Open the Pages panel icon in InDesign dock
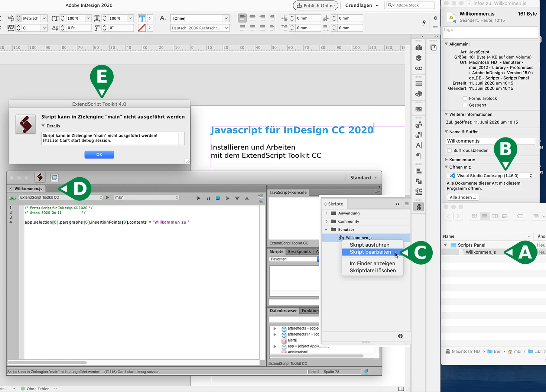Image resolution: width=546 pixels, height=392 pixels. click(x=419, y=48)
